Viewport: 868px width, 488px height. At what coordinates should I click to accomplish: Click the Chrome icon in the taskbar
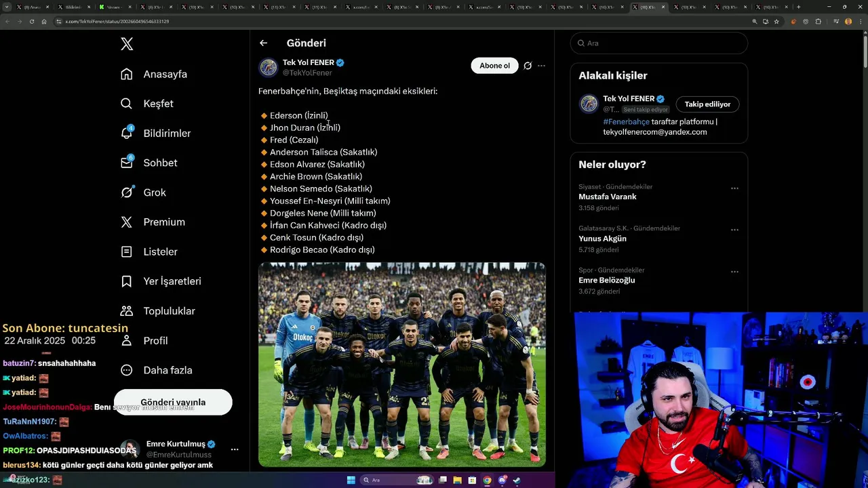pos(487,480)
